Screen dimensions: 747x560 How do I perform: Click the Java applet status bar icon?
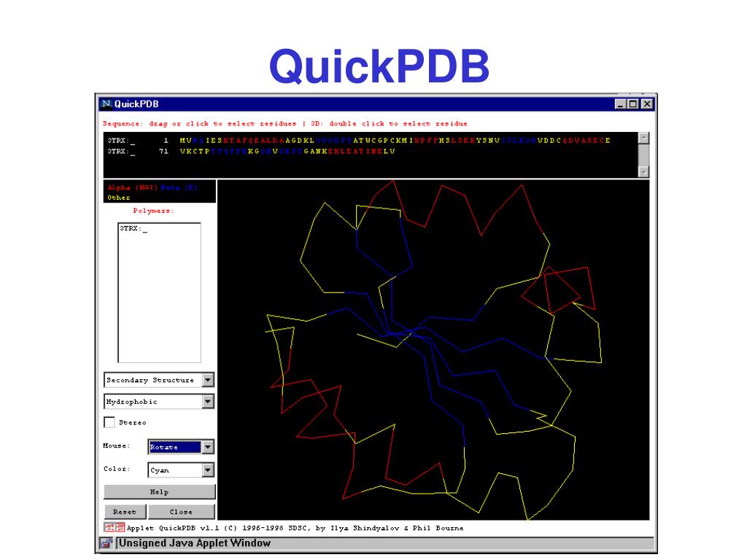pyautogui.click(x=106, y=542)
